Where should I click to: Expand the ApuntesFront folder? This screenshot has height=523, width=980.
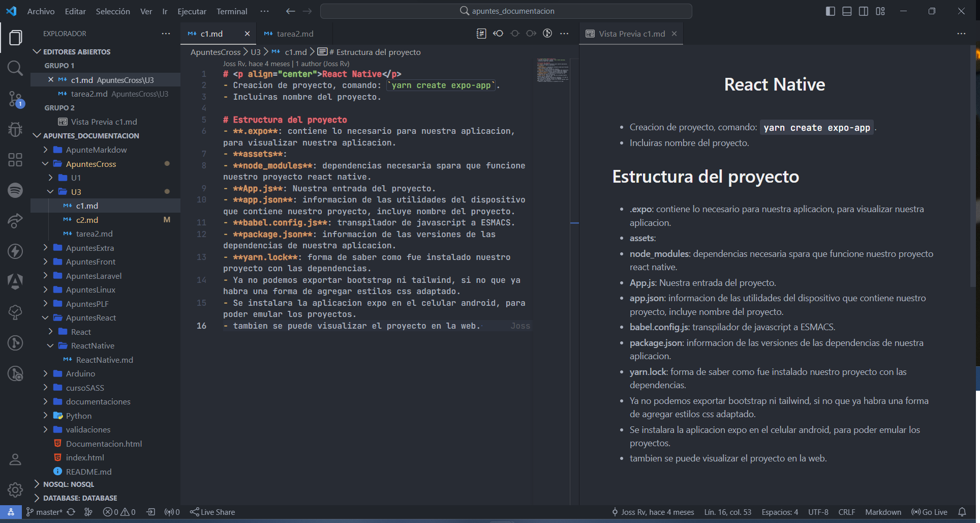click(x=90, y=261)
